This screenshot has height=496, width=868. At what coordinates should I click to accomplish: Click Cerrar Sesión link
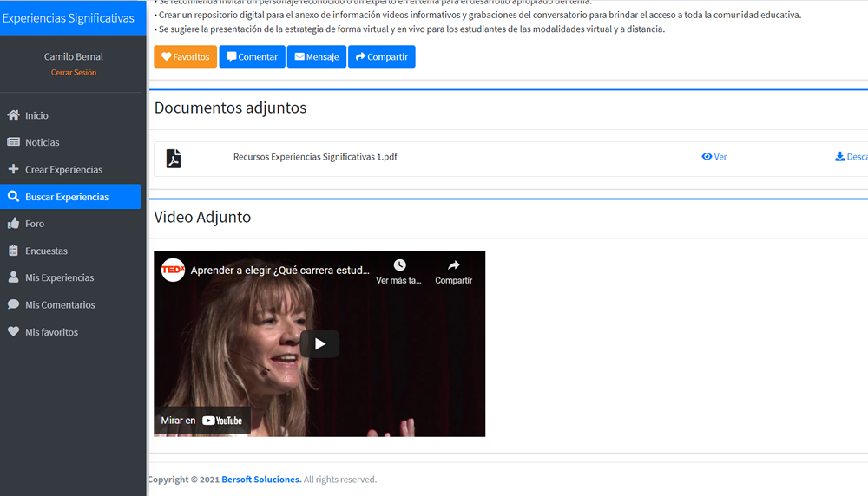click(74, 73)
